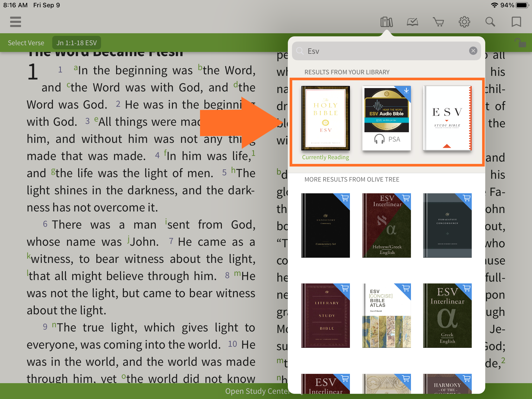Viewport: 532px width, 399px height.
Task: Tap cart badge on Literary Study Bible
Action: pos(345,288)
